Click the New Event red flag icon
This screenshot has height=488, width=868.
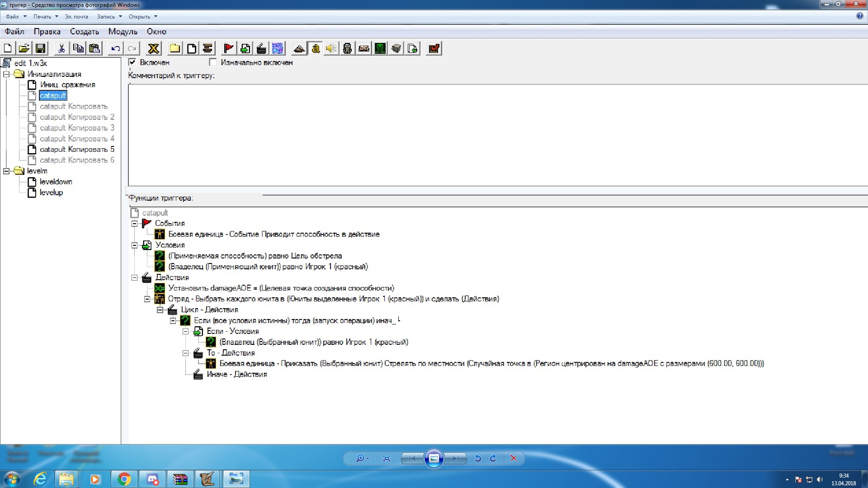tap(229, 48)
